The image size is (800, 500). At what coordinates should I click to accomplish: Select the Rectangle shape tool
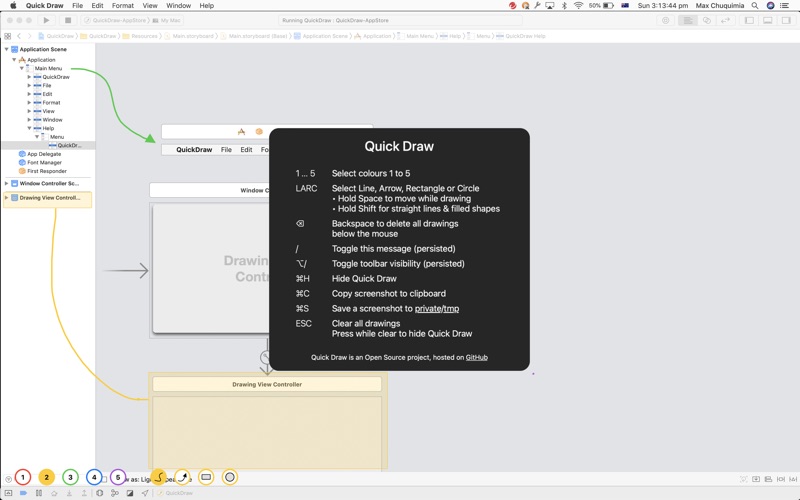click(206, 477)
